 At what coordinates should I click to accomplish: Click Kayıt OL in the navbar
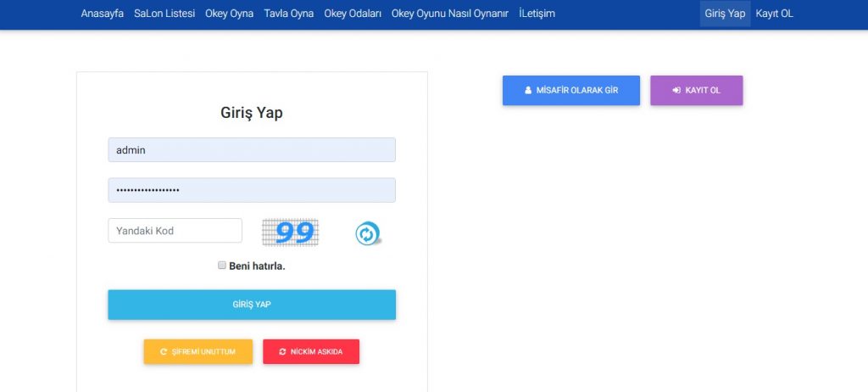click(775, 14)
